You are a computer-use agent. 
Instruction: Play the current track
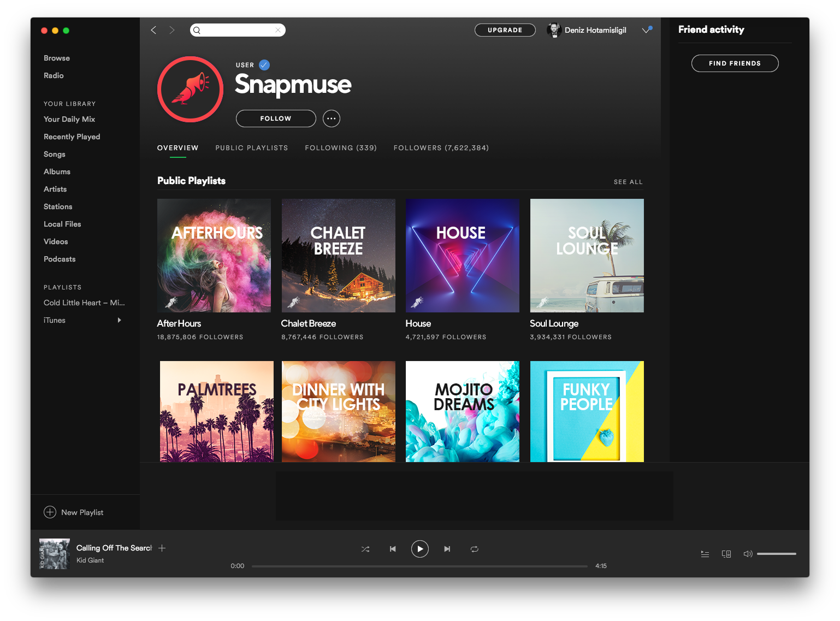tap(420, 549)
